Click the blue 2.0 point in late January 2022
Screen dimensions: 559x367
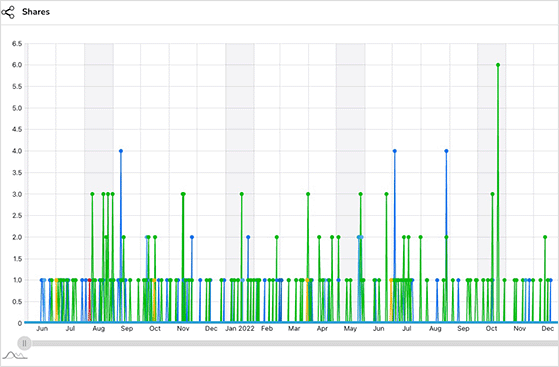click(248, 237)
